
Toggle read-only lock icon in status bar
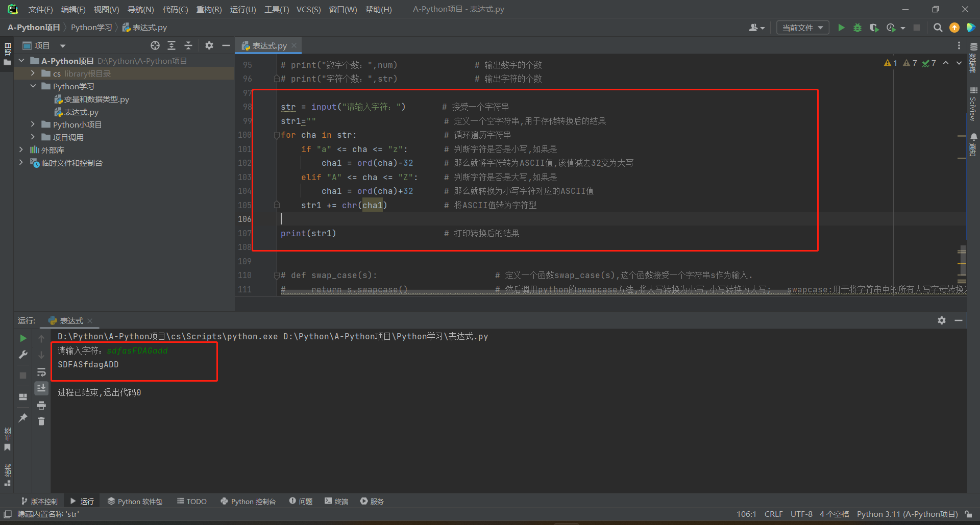(968, 514)
